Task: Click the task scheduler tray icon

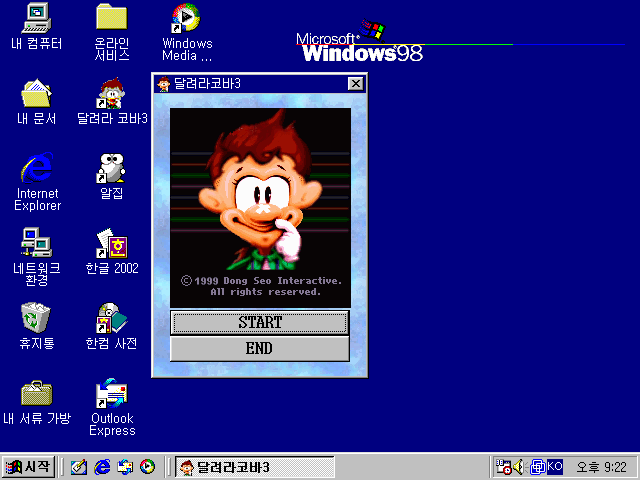Action: click(x=503, y=467)
